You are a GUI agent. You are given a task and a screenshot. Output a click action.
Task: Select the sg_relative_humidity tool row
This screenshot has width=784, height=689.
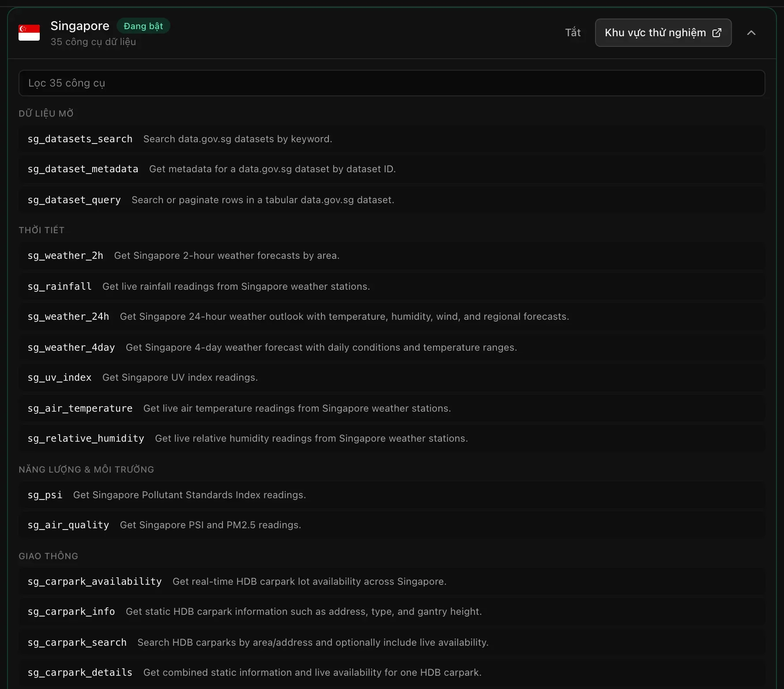tap(392, 439)
